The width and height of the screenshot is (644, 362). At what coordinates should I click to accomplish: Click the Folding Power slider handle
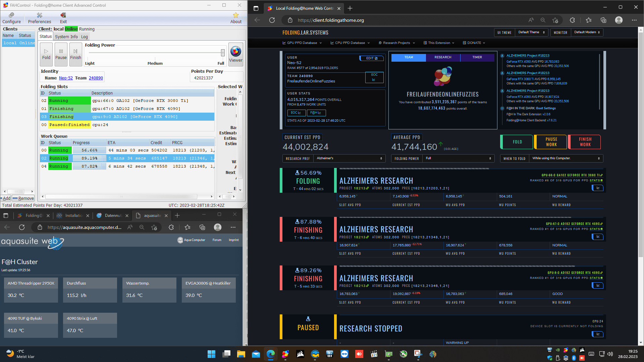point(223,53)
